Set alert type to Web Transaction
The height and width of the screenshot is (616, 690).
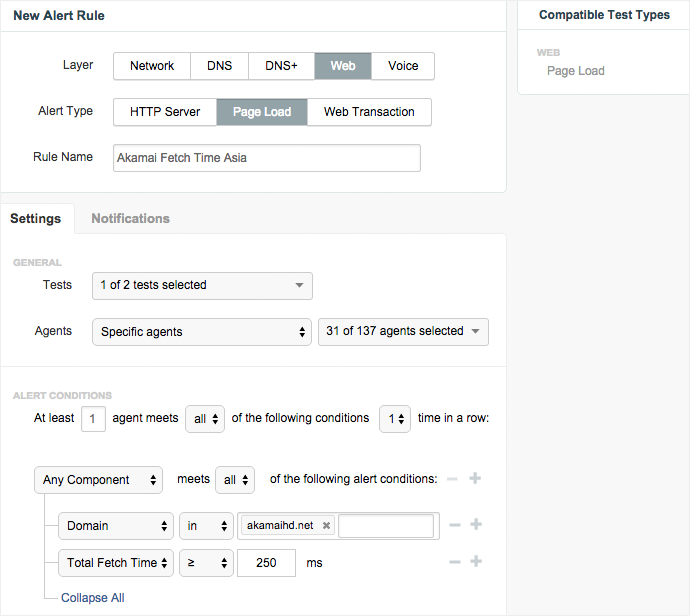pyautogui.click(x=369, y=112)
